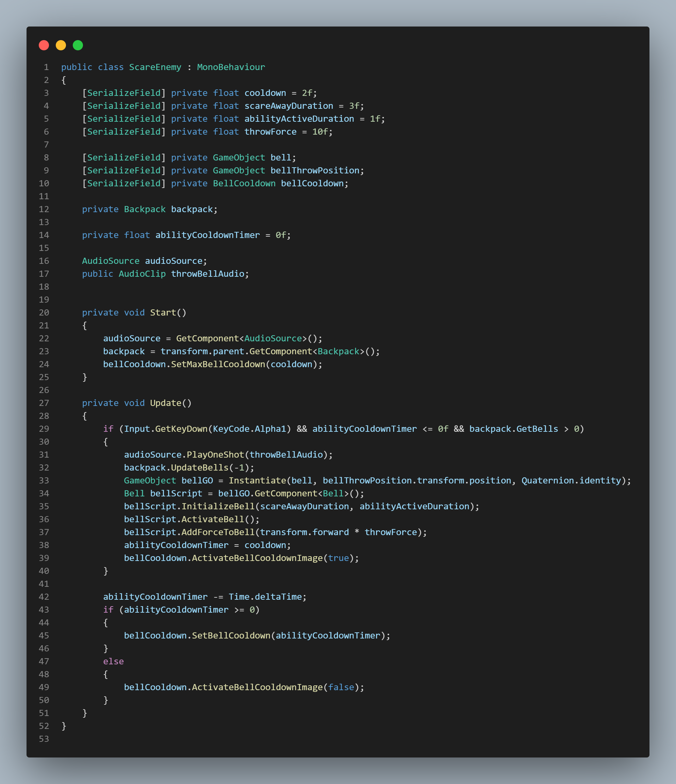The height and width of the screenshot is (784, 676).
Task: Select "GetKeyDown" in the if condition
Action: pyautogui.click(x=181, y=429)
